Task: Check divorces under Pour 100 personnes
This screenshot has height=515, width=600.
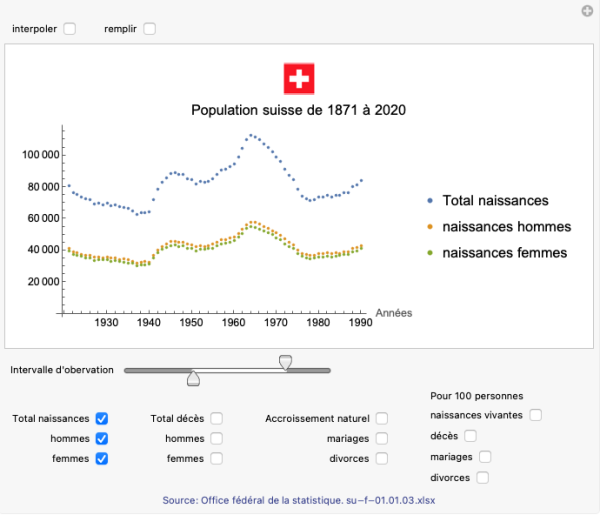Action: [483, 478]
